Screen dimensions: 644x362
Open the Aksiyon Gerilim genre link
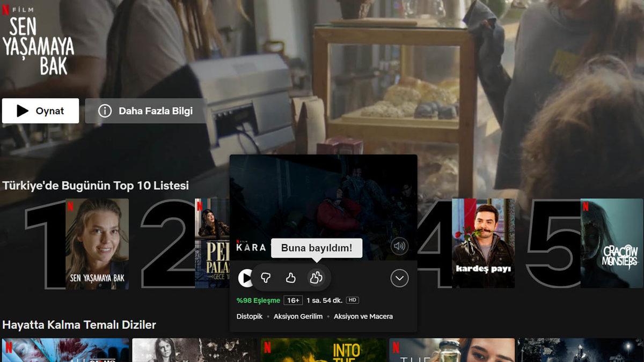point(298,316)
